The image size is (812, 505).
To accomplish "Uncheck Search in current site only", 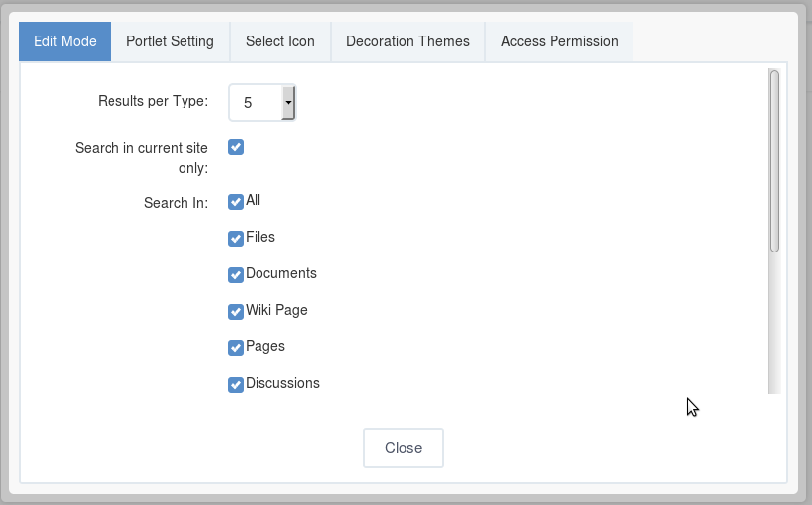I will click(x=236, y=147).
